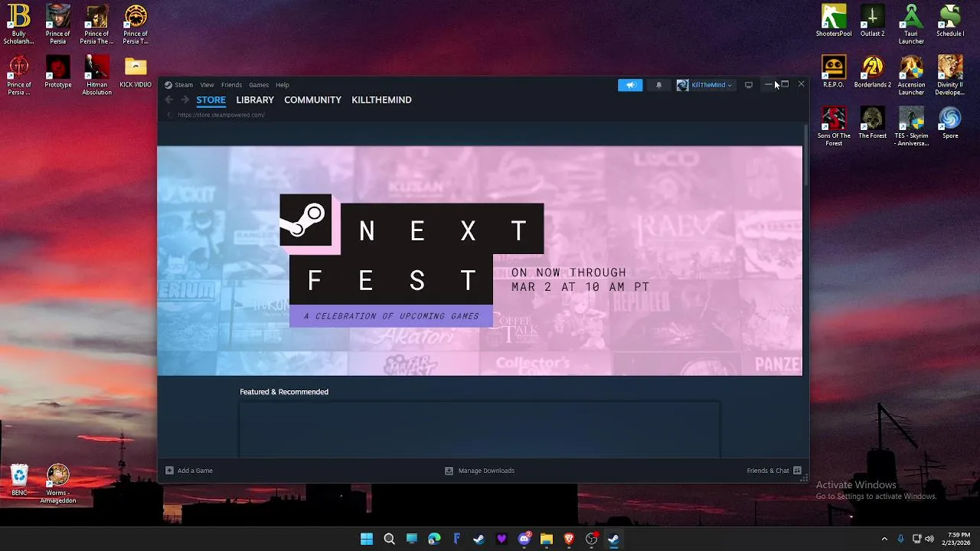Click the Manage Downloads icon
Image resolution: width=980 pixels, height=551 pixels.
449,471
